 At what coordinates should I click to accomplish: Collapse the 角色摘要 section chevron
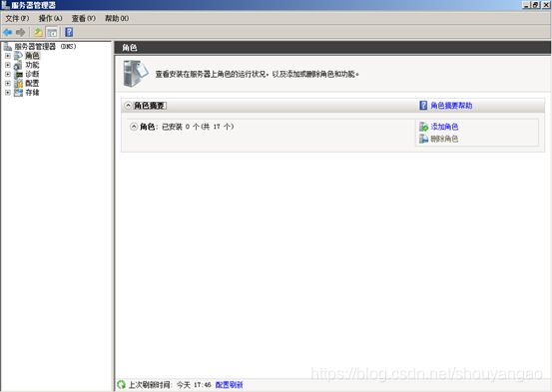128,106
